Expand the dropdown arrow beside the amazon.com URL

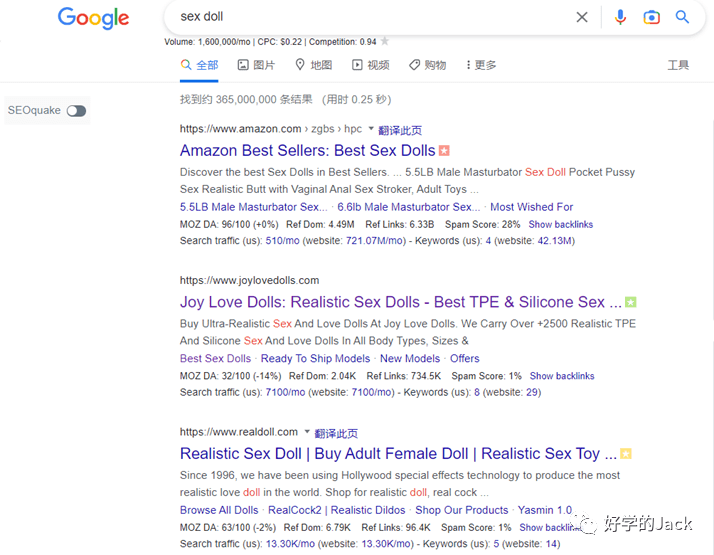coord(371,128)
